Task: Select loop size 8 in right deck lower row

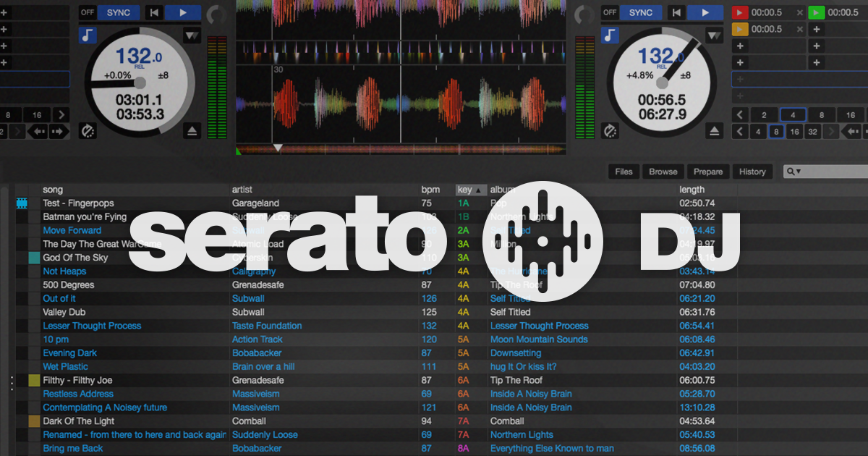Action: 776,131
